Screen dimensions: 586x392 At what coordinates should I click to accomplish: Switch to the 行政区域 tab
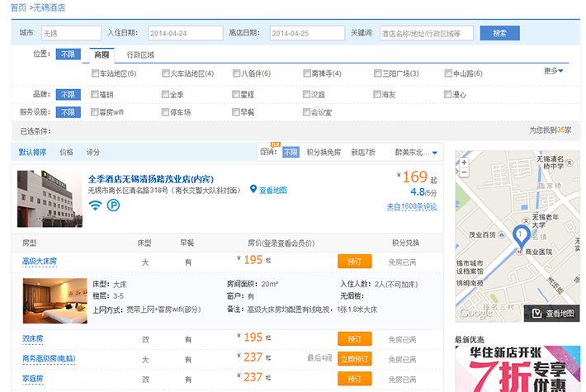tap(139, 54)
